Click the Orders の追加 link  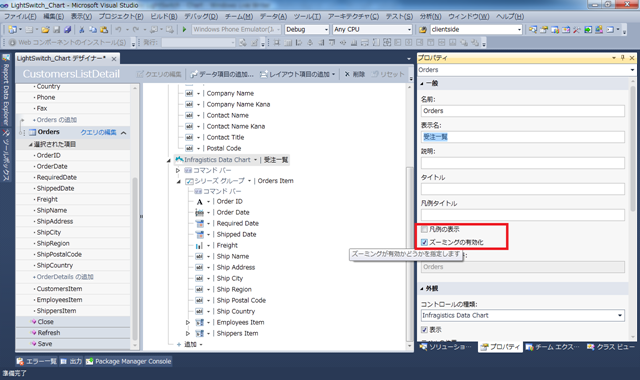57,120
